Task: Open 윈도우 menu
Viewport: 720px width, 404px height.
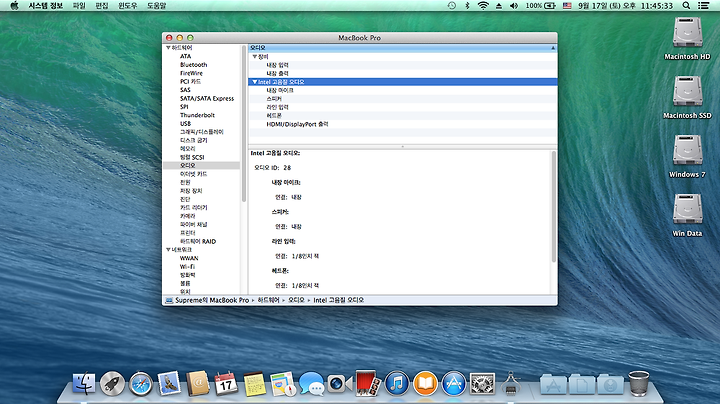Action: click(128, 6)
